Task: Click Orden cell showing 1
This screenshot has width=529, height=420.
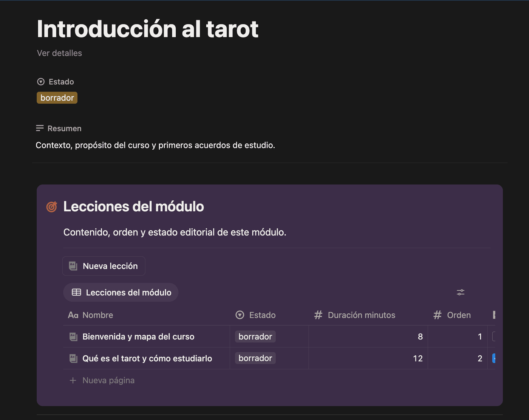Action: (x=457, y=336)
